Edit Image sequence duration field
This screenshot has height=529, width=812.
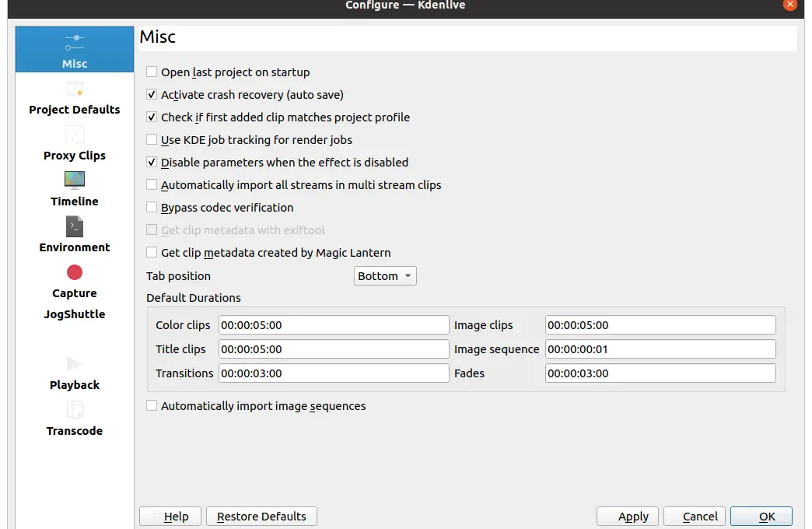click(x=660, y=349)
